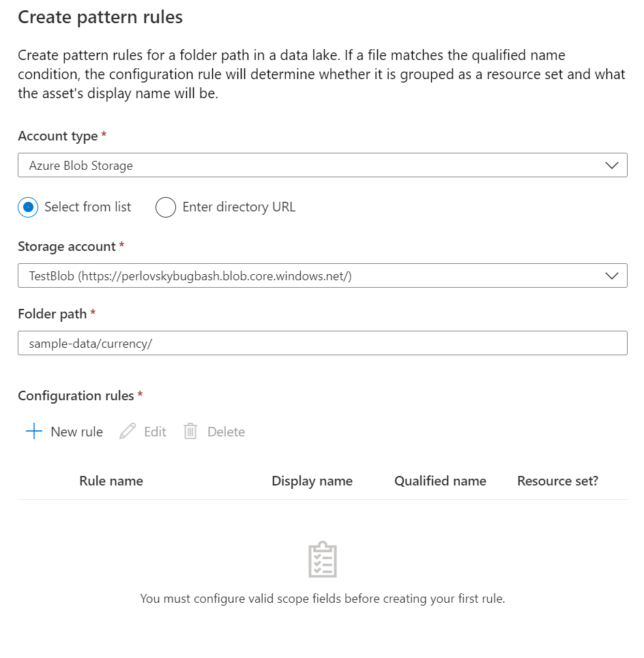Click the Edit button in the rules toolbar

tap(142, 431)
